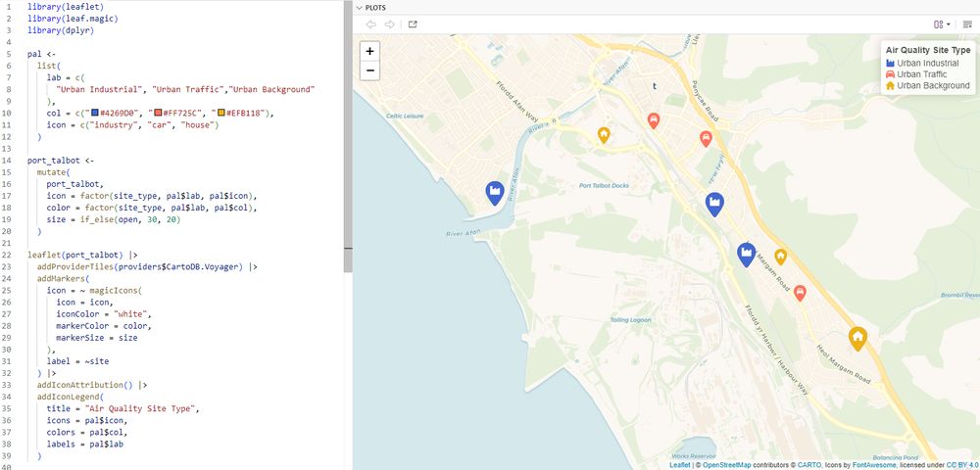Open the Leaflet attribution link

(680, 465)
